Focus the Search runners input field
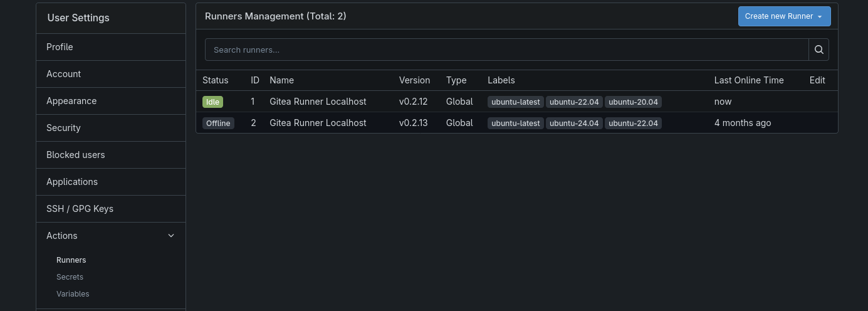The height and width of the screenshot is (311, 868). (x=506, y=50)
